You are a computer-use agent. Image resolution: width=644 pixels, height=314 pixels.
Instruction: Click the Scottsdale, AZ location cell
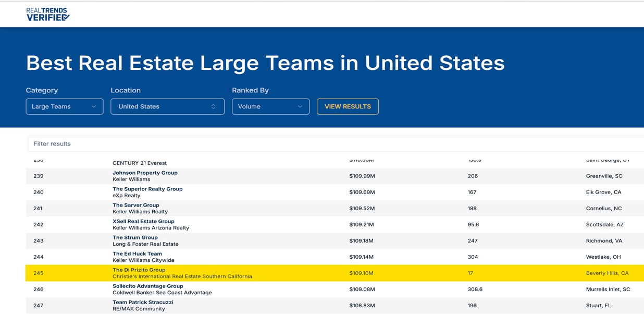(x=604, y=225)
